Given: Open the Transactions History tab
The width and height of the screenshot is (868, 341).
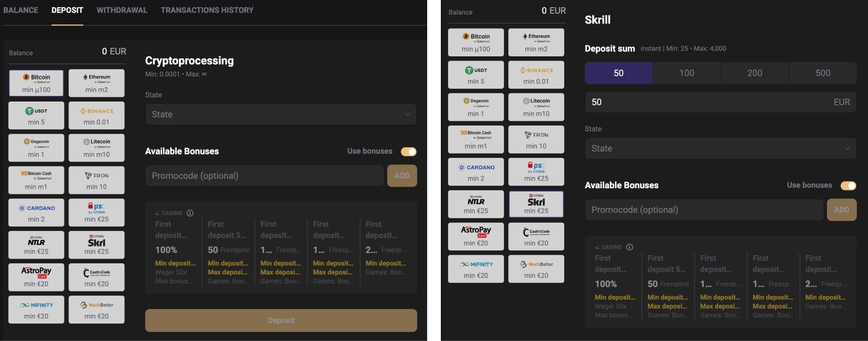Looking at the screenshot, I should click(207, 10).
